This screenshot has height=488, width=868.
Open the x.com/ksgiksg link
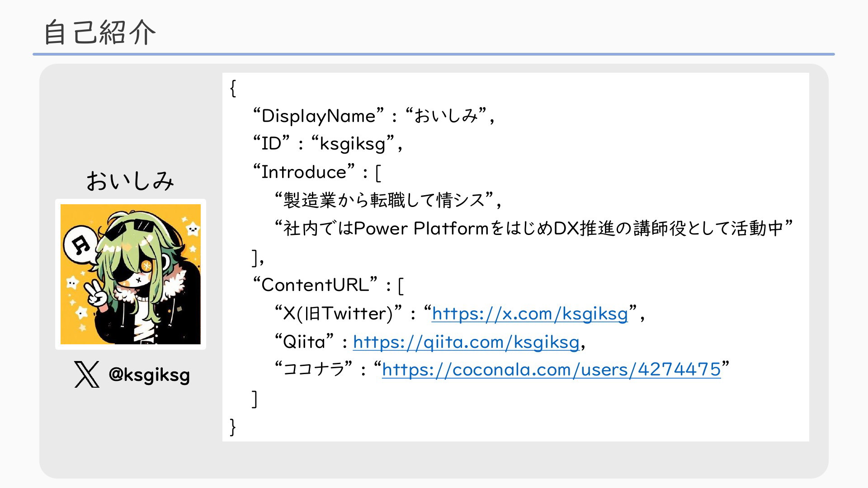pos(530,314)
